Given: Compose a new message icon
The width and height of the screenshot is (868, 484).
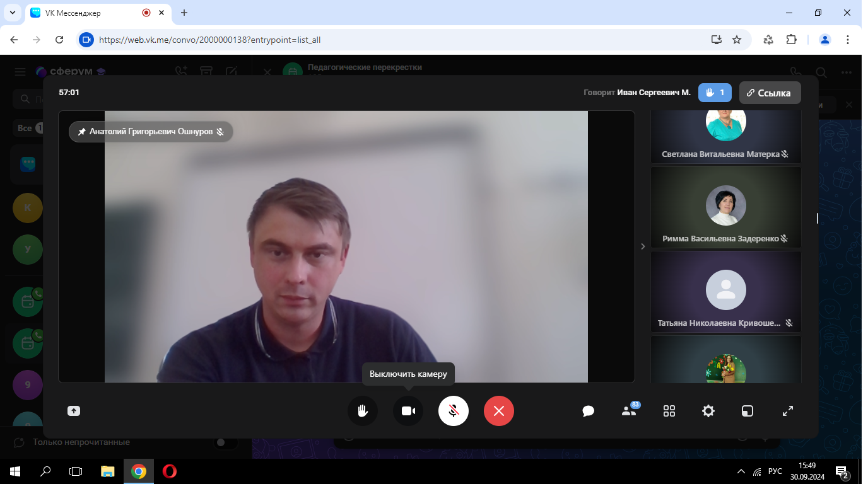Looking at the screenshot, I should coord(231,72).
